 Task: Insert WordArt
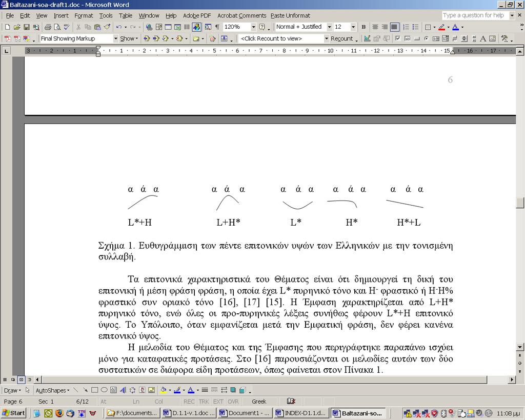click(x=123, y=390)
